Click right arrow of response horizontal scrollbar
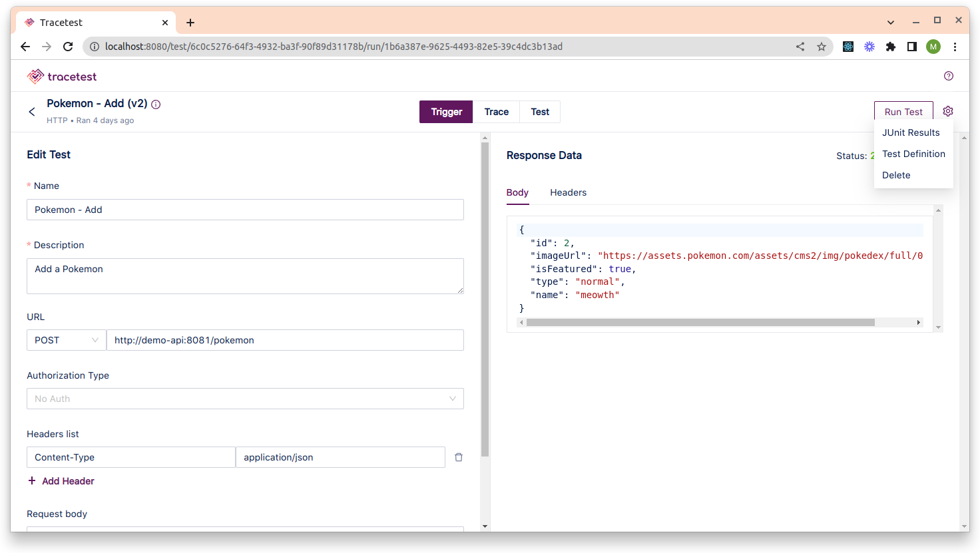Image resolution: width=980 pixels, height=553 pixels. 919,322
